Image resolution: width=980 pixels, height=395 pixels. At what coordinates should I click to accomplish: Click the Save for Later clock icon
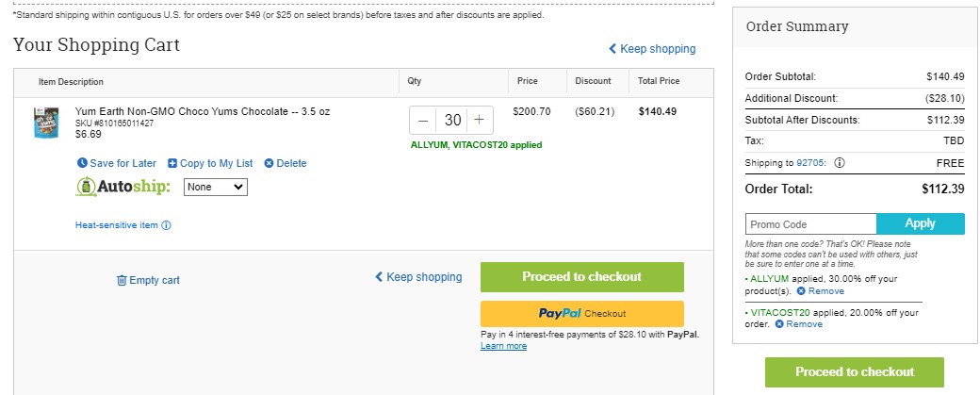(82, 163)
